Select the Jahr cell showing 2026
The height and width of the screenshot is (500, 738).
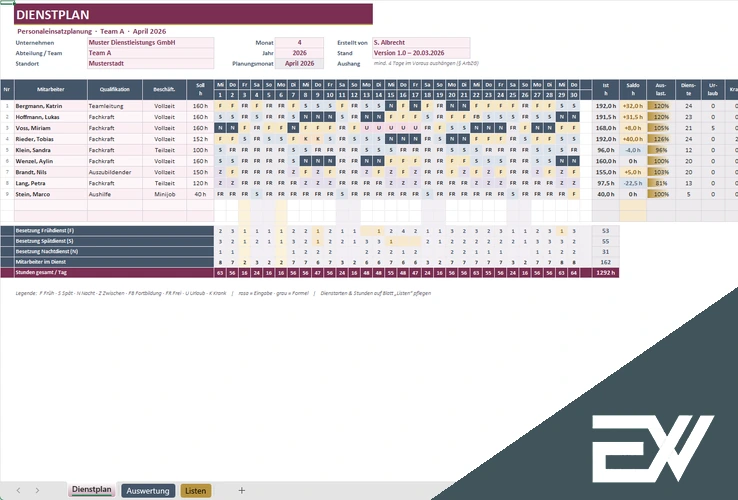pyautogui.click(x=299, y=53)
